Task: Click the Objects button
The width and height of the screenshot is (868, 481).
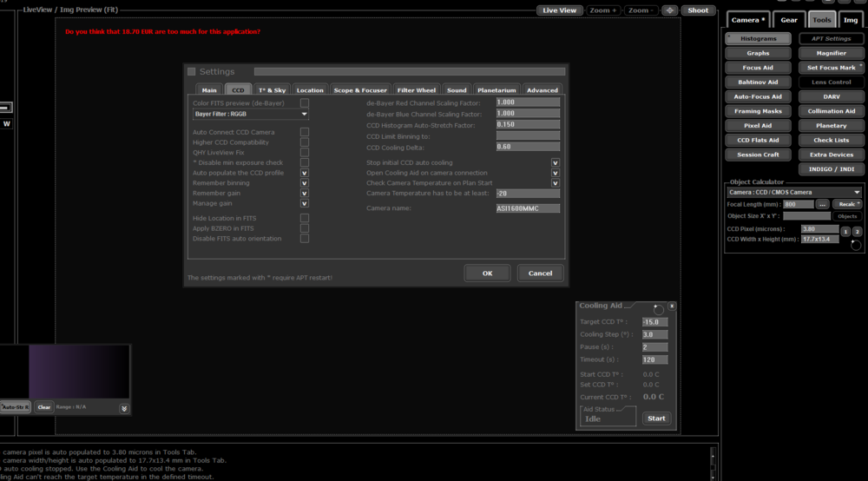Action: 847,216
